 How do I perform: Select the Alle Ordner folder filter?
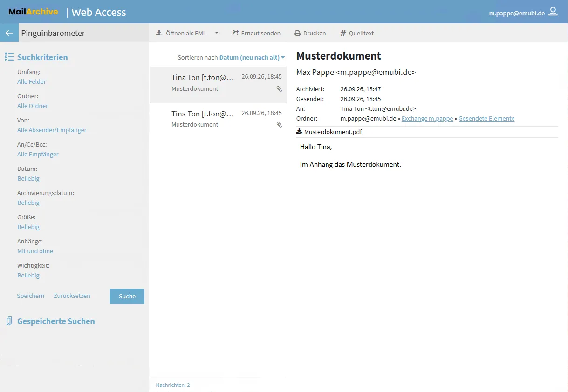coord(33,106)
